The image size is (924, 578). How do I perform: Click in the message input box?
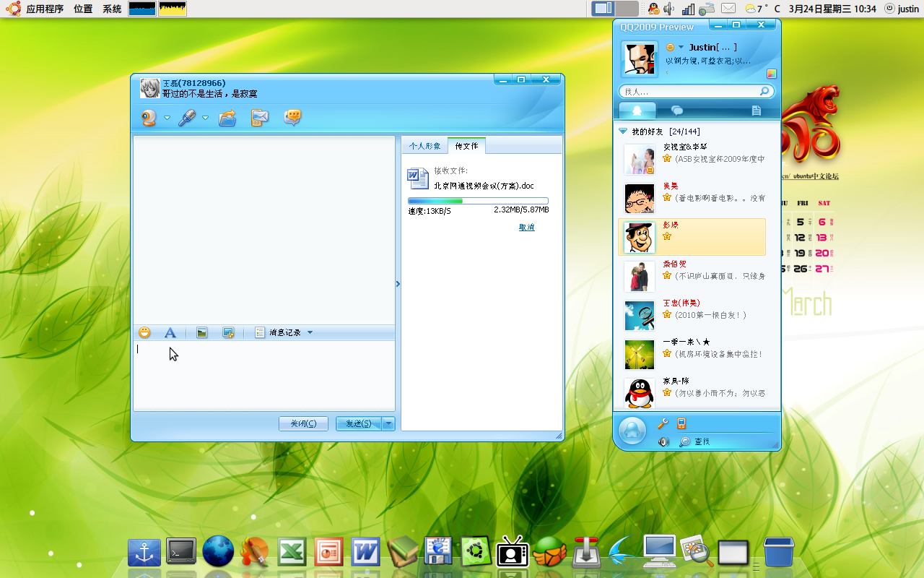(x=264, y=376)
